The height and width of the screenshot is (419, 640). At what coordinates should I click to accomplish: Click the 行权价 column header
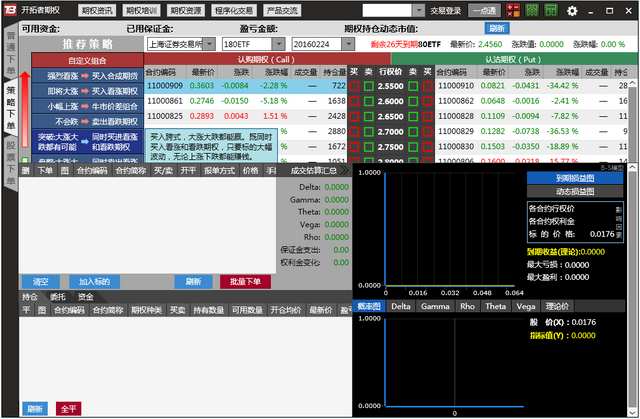point(390,72)
